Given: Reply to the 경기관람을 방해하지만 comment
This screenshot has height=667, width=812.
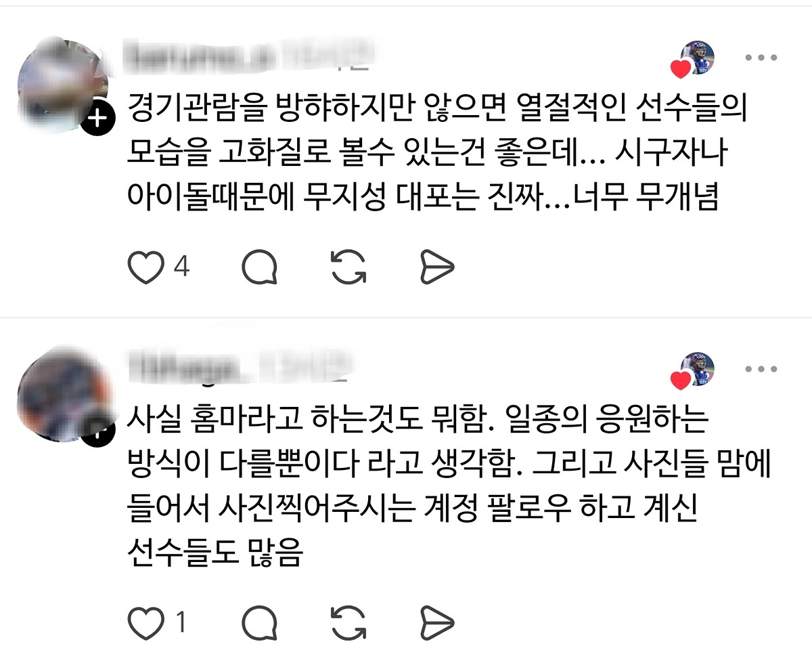Looking at the screenshot, I should [x=260, y=267].
